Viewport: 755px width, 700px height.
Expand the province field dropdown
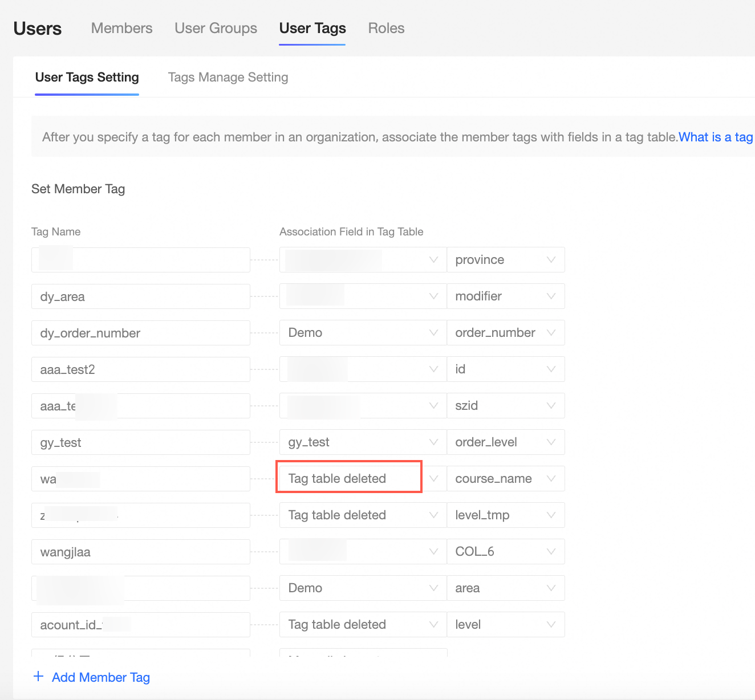505,260
